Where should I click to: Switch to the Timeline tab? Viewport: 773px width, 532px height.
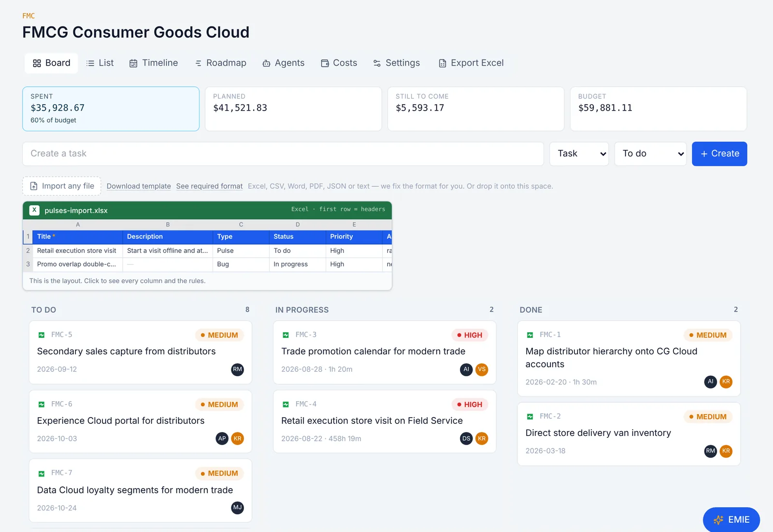click(154, 63)
